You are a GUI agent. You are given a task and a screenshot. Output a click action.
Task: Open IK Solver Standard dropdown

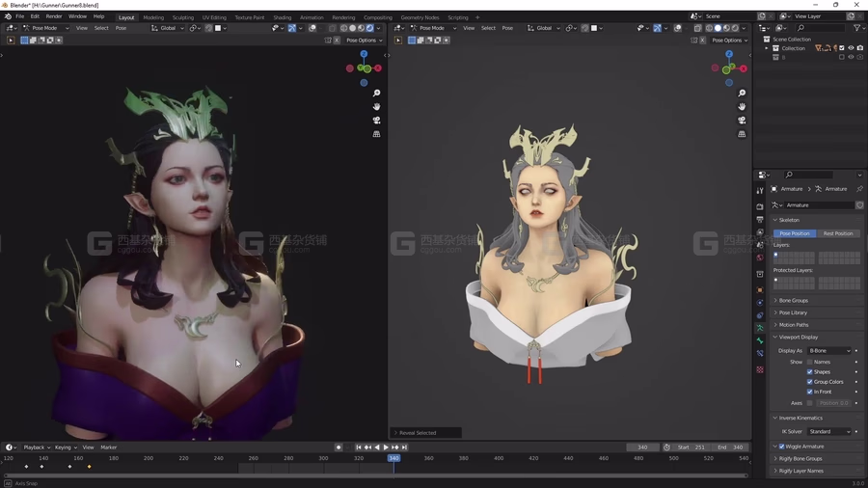point(828,431)
